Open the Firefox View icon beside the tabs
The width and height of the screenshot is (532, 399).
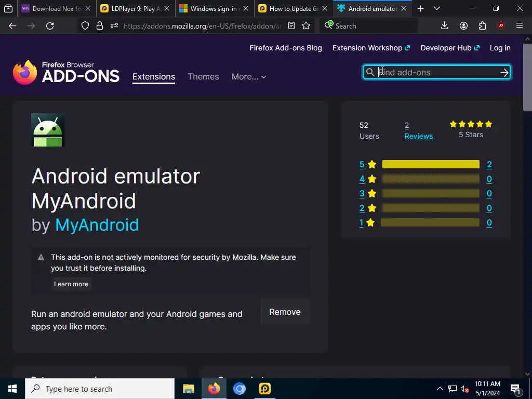pos(8,8)
